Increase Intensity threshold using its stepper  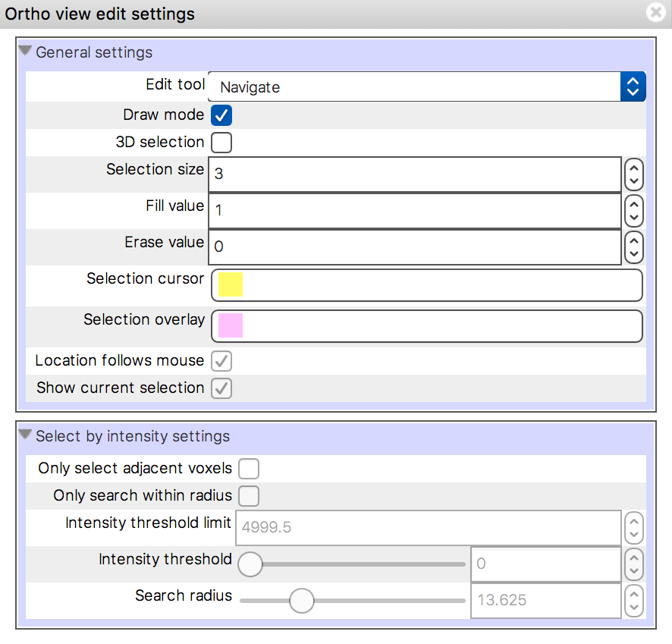[633, 559]
